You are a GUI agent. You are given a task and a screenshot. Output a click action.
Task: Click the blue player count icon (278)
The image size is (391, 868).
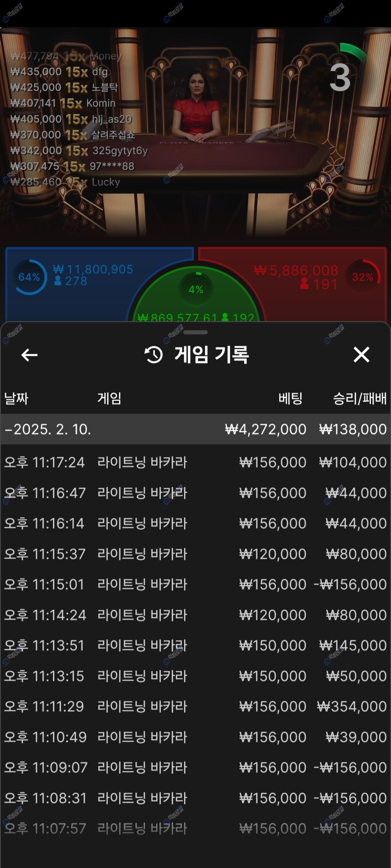coord(58,281)
